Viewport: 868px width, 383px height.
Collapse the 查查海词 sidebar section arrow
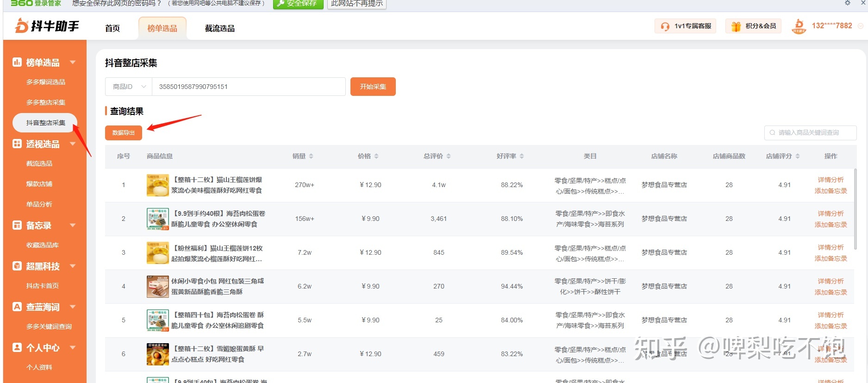73,307
